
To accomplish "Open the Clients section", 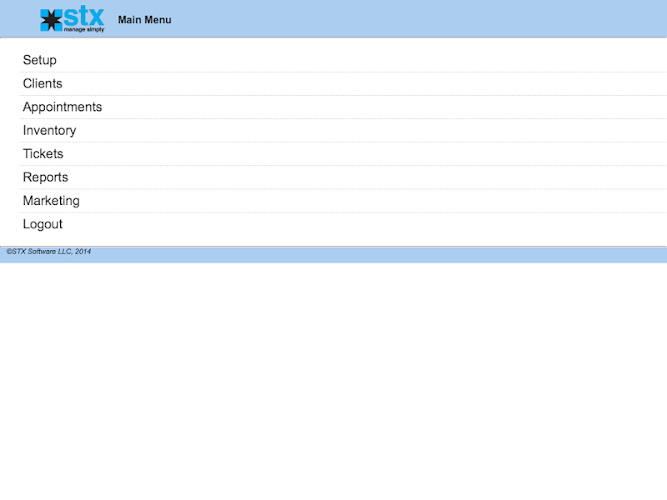I will pos(343,84).
